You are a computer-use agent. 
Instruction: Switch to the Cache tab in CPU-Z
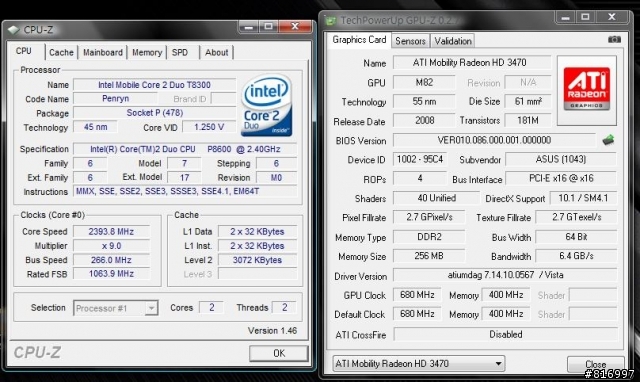(x=61, y=52)
